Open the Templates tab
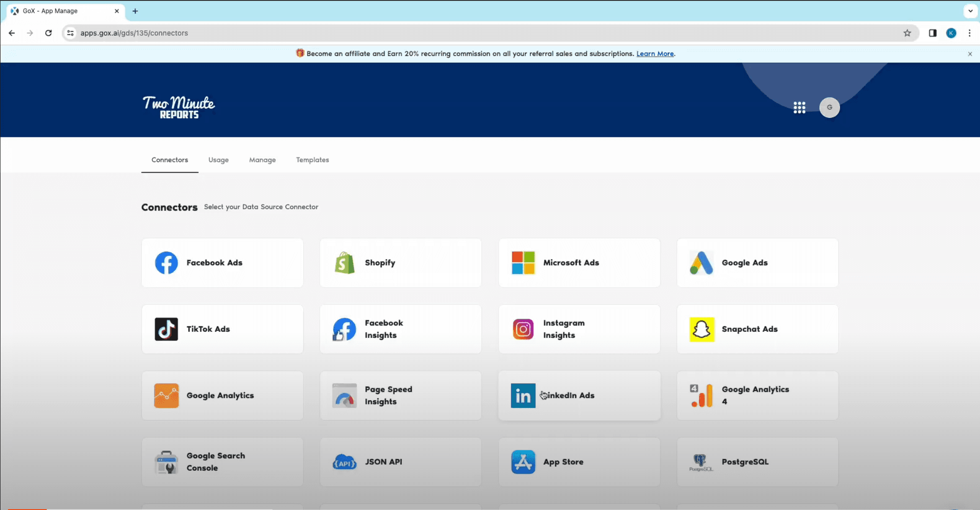The width and height of the screenshot is (980, 510). 312,160
